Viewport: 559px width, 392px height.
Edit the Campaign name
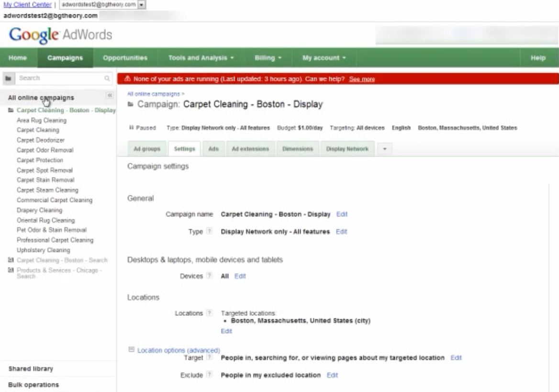click(x=342, y=214)
